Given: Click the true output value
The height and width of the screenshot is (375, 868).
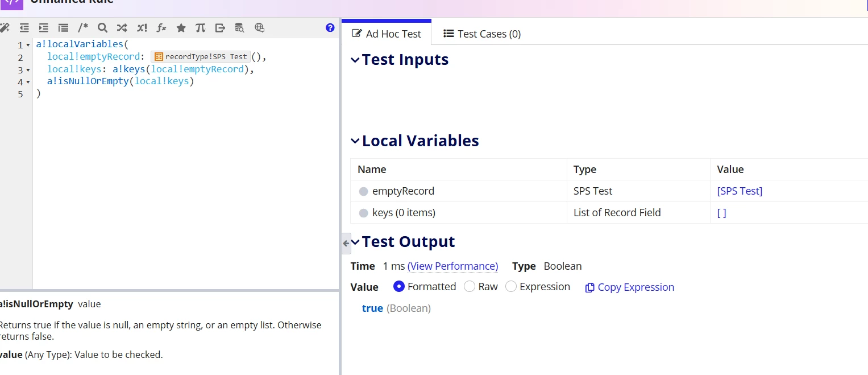Looking at the screenshot, I should click(372, 308).
